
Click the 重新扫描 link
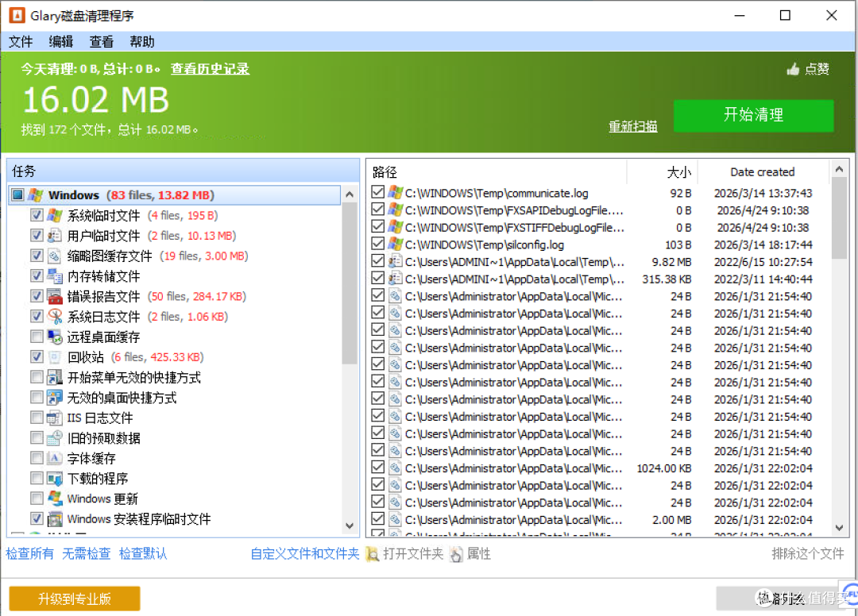pyautogui.click(x=633, y=127)
